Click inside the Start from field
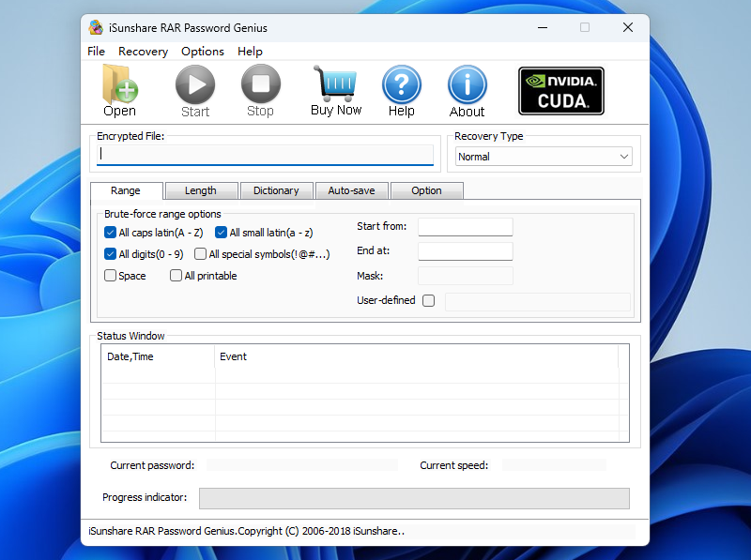Screen dimensions: 751x560 (466, 226)
